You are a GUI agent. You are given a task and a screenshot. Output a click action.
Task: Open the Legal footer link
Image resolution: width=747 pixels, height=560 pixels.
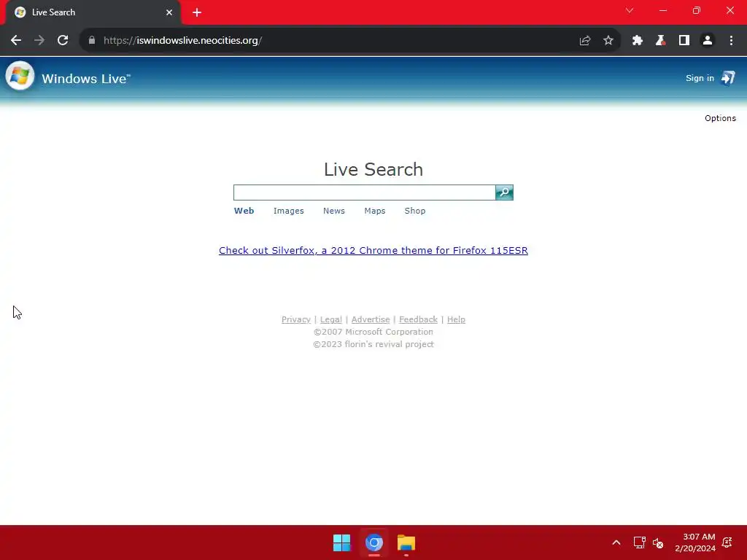(x=331, y=319)
